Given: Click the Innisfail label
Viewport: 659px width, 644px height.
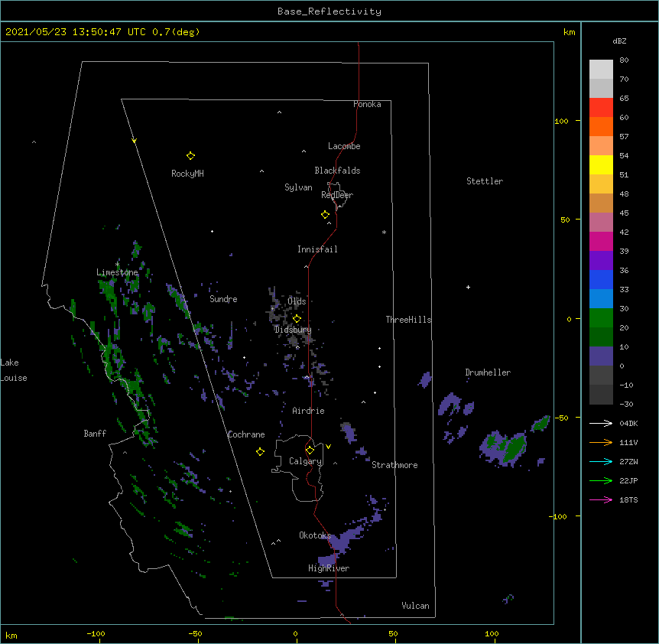Looking at the screenshot, I should coord(317,249).
